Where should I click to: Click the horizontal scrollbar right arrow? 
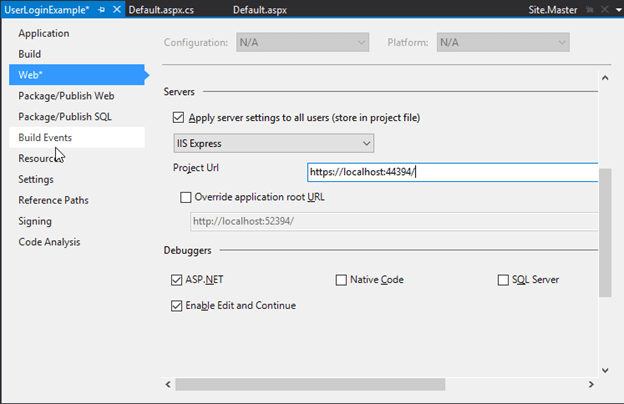[590, 384]
